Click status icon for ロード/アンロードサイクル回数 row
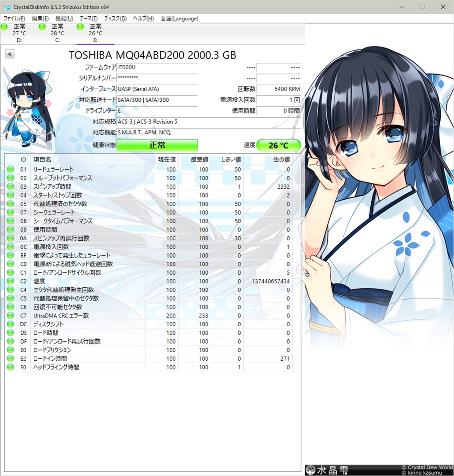 (10, 272)
